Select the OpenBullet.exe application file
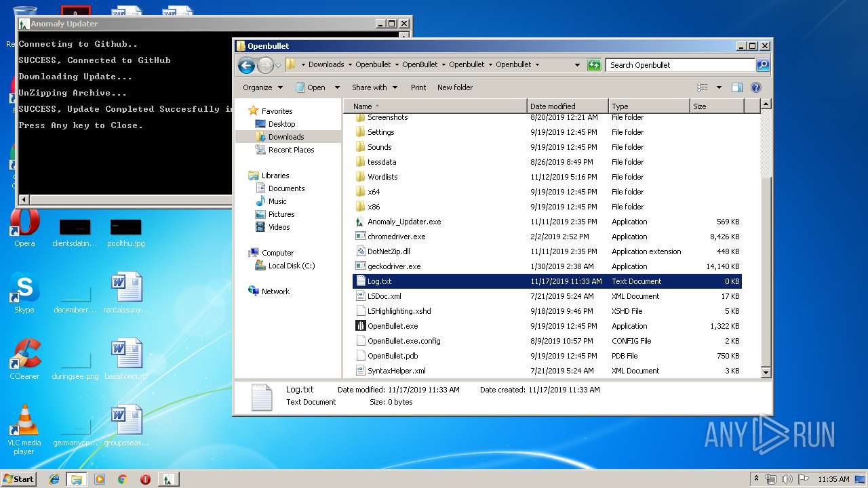 (393, 326)
